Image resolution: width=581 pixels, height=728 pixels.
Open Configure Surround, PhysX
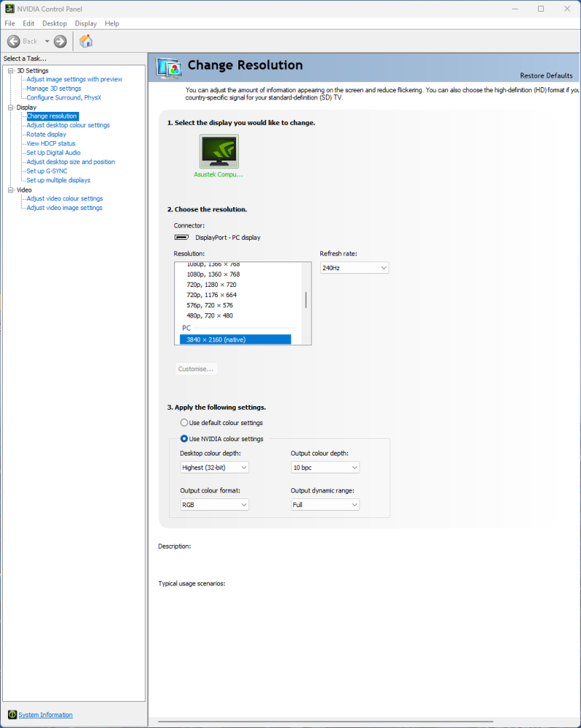(64, 97)
